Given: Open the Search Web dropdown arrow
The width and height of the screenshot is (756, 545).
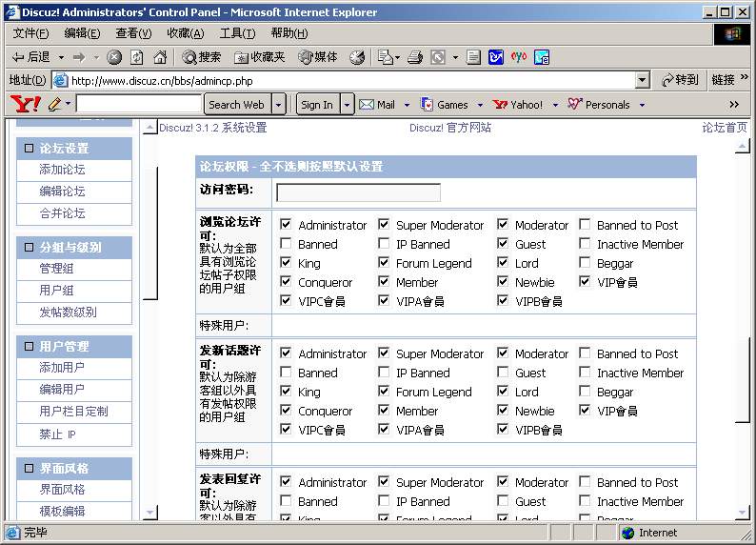Looking at the screenshot, I should point(279,105).
